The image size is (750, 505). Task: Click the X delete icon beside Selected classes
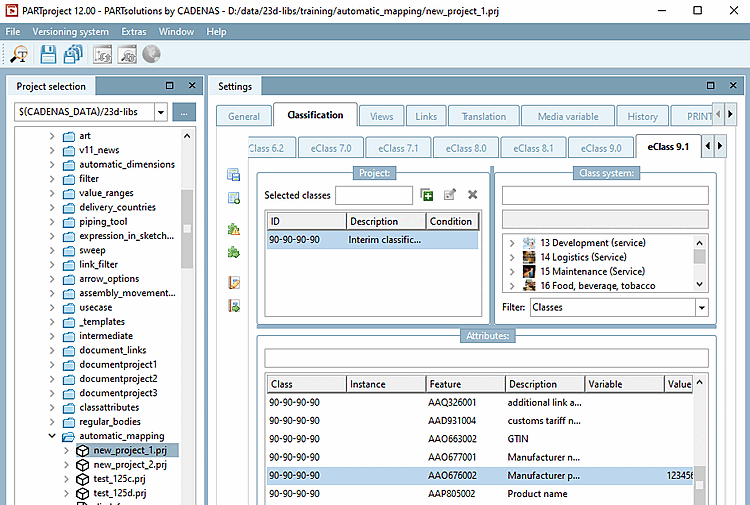472,195
